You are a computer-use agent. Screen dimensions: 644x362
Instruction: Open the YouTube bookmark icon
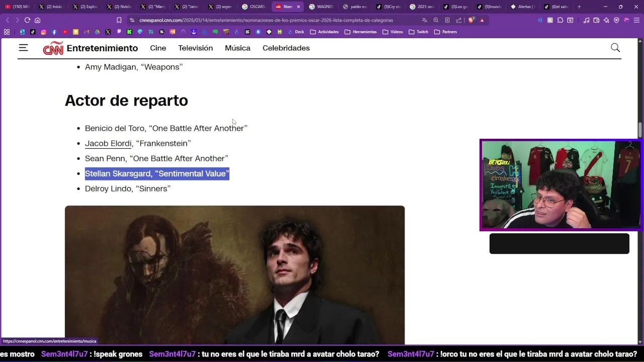[x=65, y=32]
